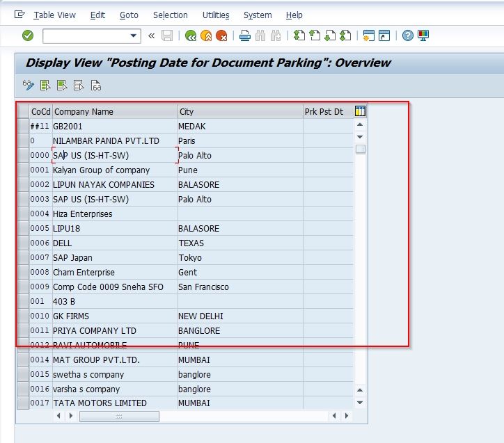Screen dimensions: 504x443
Task: Click the MAT GROUP PVT.LTD. cell
Action: point(115,360)
